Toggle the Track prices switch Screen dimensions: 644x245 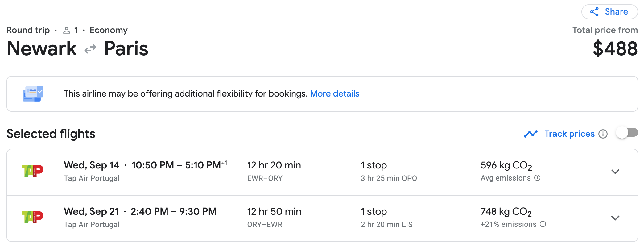[x=627, y=133]
